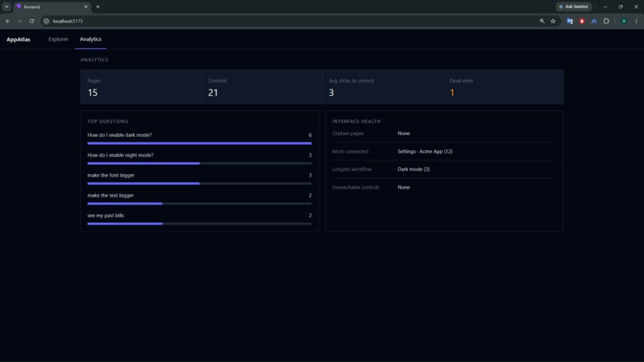Switch to the Explorer tab
The image size is (644, 362).
pyautogui.click(x=58, y=39)
